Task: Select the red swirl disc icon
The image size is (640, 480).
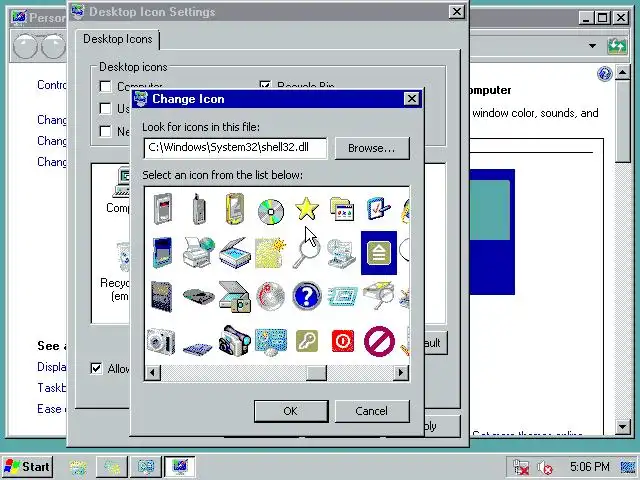Action: click(270, 296)
